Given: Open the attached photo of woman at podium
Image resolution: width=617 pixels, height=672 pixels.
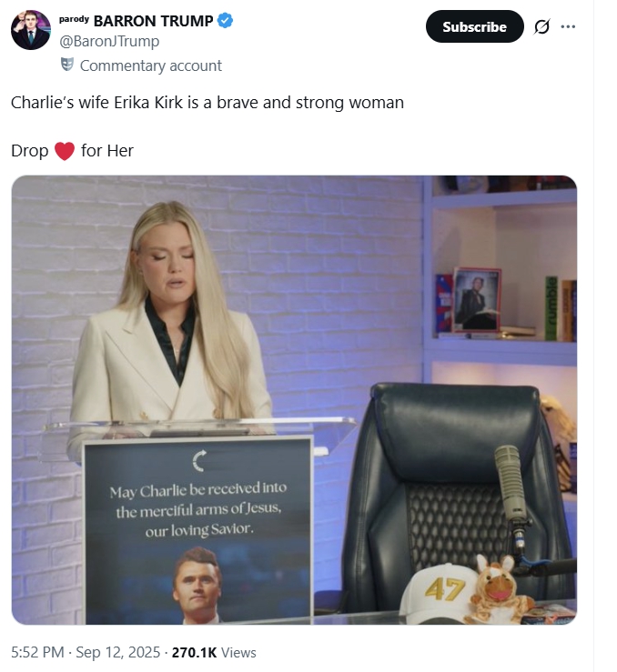Looking at the screenshot, I should [x=294, y=399].
